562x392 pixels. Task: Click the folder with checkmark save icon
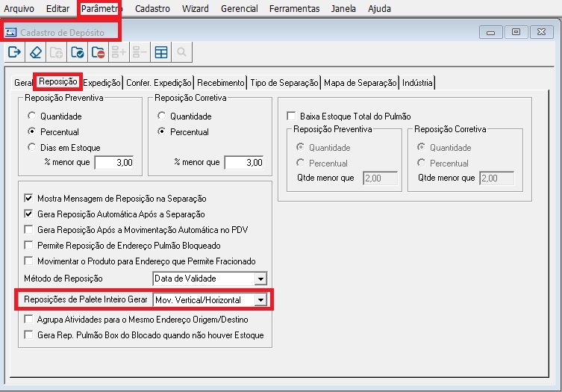(x=77, y=52)
